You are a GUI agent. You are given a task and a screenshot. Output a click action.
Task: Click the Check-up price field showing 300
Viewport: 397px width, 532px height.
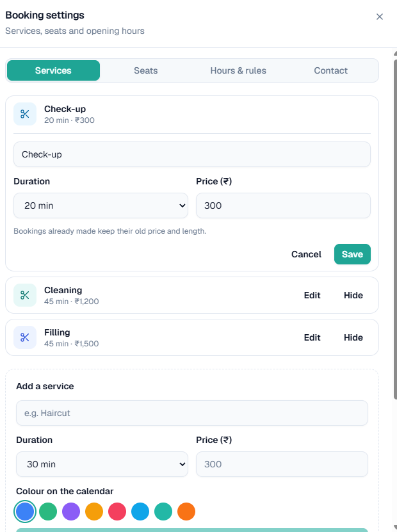[283, 206]
